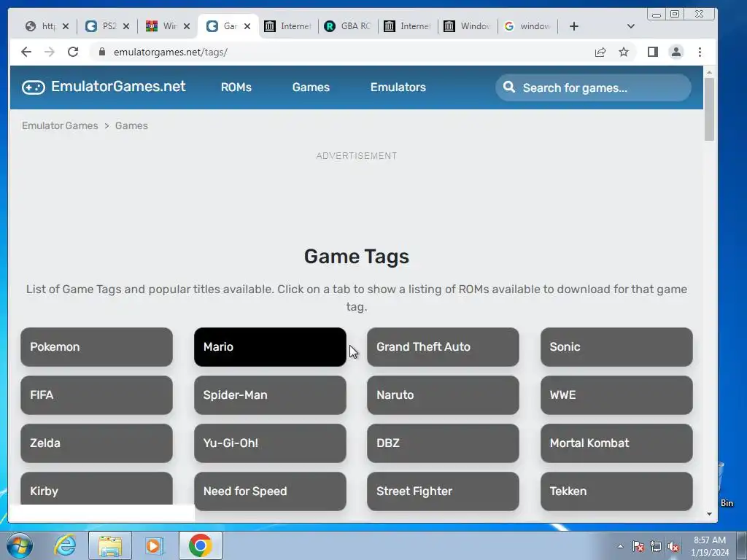
Task: Click the scrollbar down arrow
Action: pos(709,514)
